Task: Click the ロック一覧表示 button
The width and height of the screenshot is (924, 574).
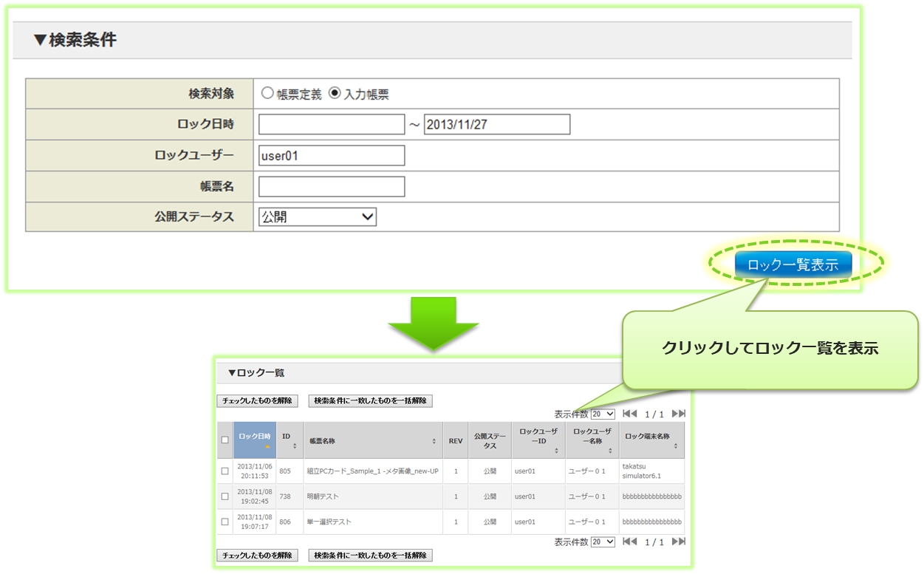Action: (793, 265)
